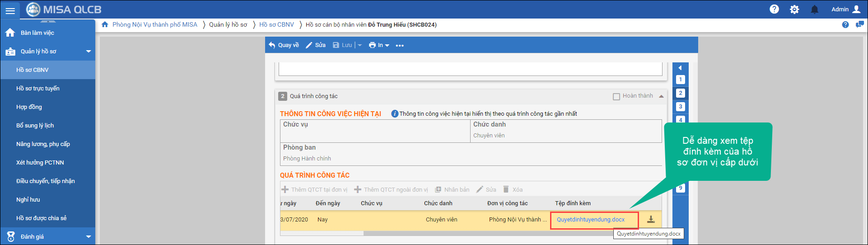Screen dimensions: 868x245
Task: Expand the Lưu dropdown arrow
Action: click(x=360, y=45)
